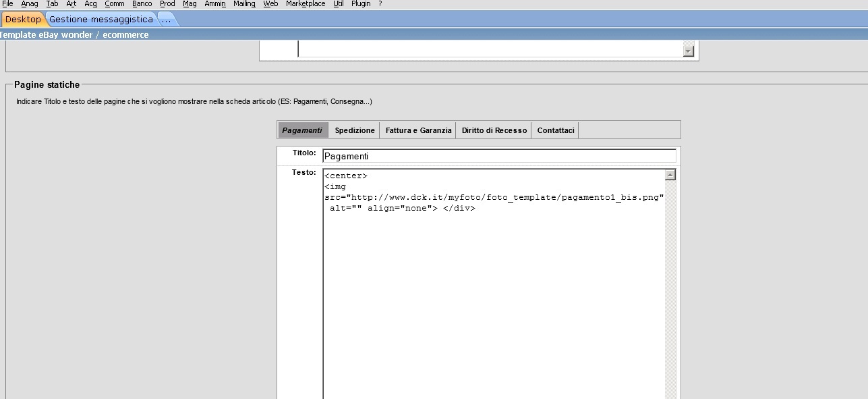The image size is (868, 399).
Task: Open the Mag menu
Action: (x=190, y=4)
